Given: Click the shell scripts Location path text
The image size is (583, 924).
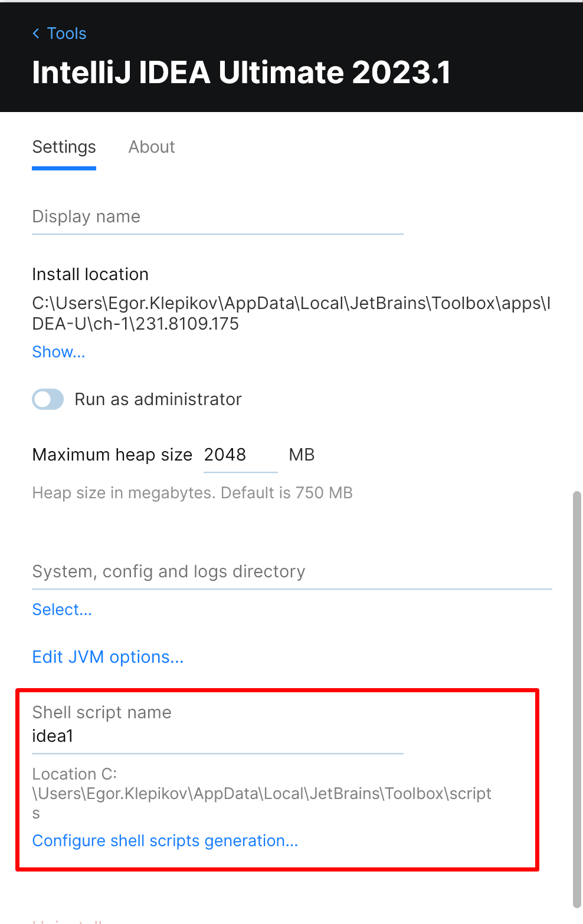Looking at the screenshot, I should coord(262,794).
